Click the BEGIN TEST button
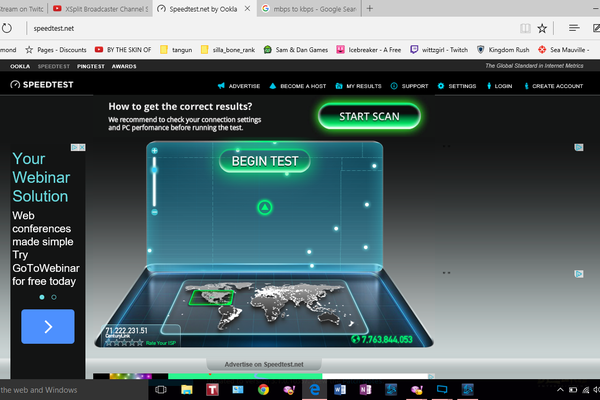This screenshot has width=600, height=400. tap(265, 160)
